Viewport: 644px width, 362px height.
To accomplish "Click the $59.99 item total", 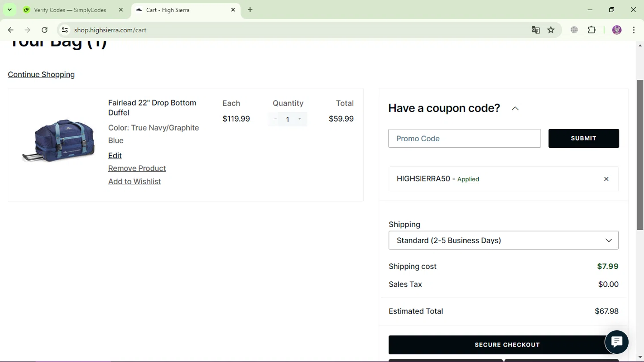I will [341, 119].
